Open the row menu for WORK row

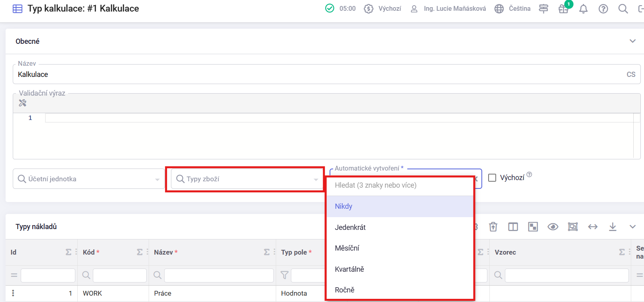13,293
